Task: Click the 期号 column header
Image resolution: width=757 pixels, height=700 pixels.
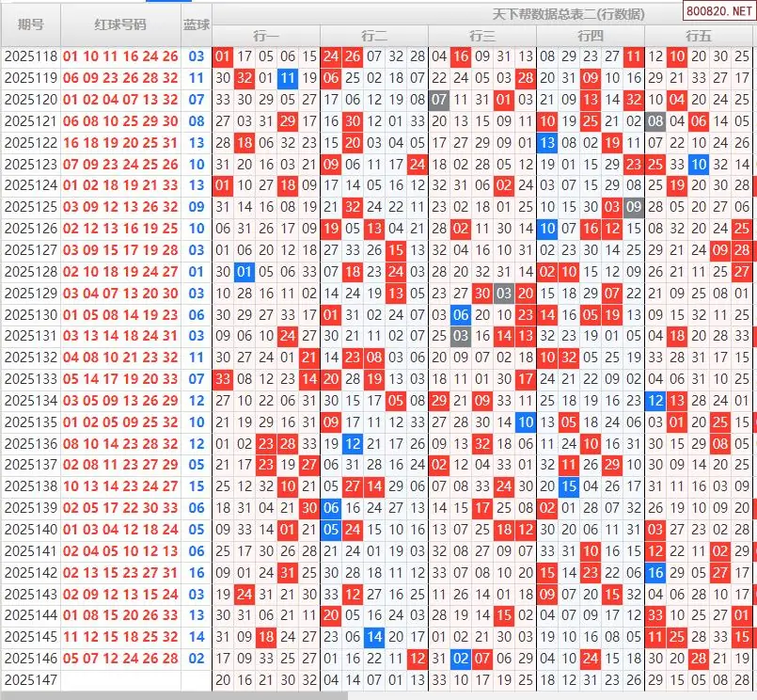Action: [30, 24]
